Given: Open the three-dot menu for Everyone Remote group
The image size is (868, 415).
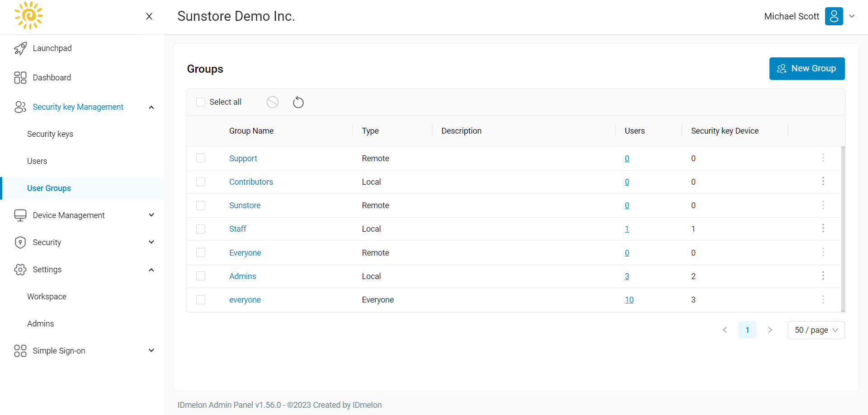Looking at the screenshot, I should point(823,252).
